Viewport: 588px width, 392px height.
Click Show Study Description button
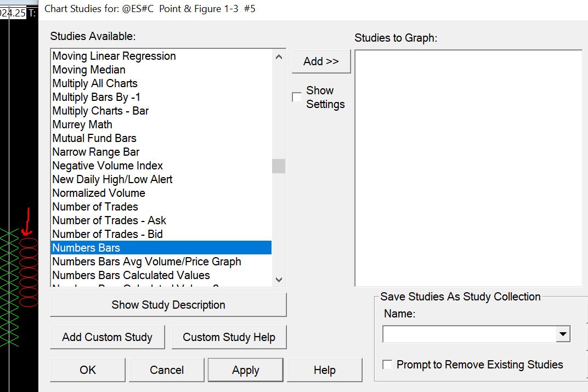[168, 305]
